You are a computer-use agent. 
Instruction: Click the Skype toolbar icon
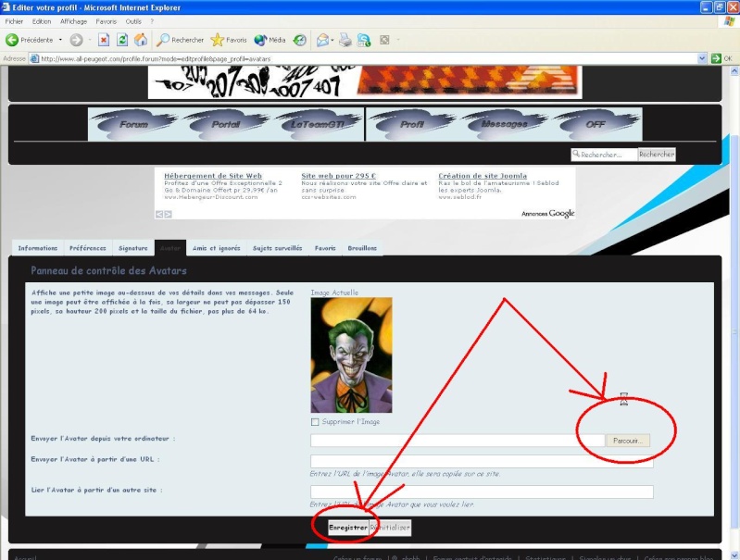364,40
